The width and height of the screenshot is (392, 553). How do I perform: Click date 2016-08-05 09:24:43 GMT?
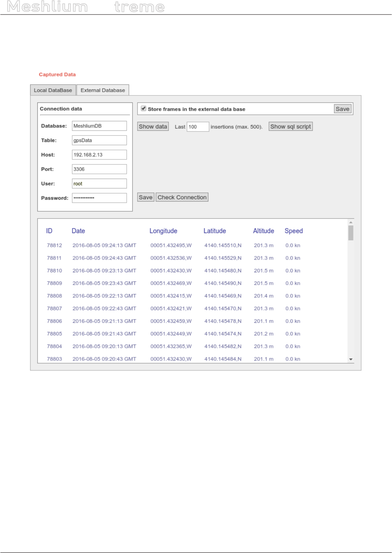click(104, 258)
